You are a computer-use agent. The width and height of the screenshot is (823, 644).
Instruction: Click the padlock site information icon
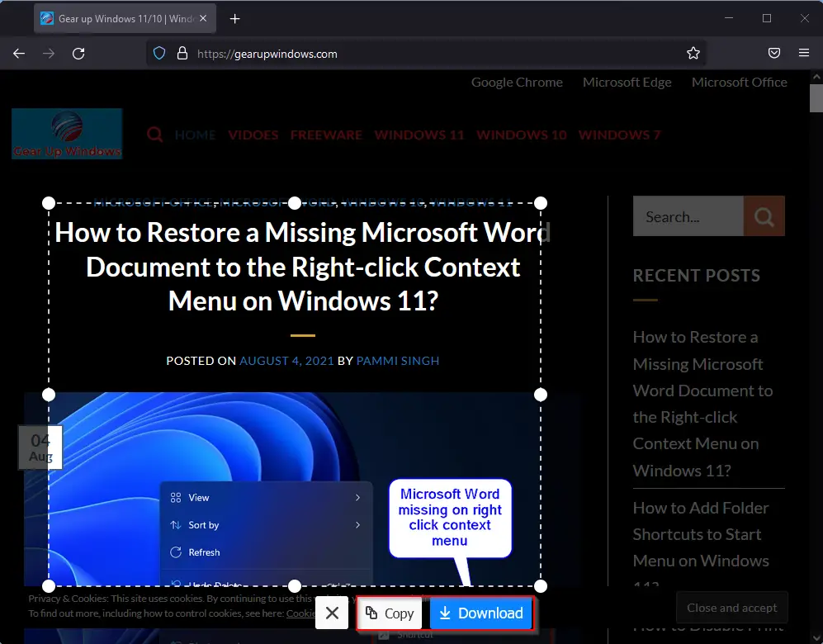click(x=182, y=54)
